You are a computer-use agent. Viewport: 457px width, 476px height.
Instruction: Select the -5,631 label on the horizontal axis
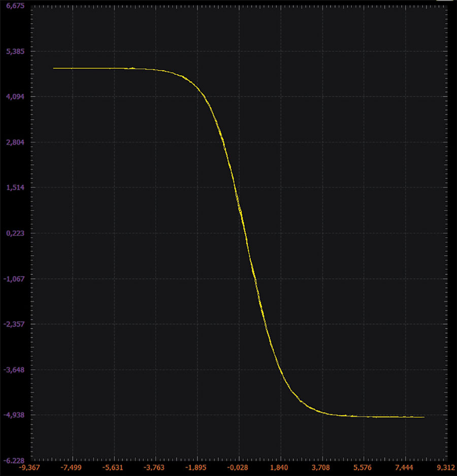coord(114,467)
